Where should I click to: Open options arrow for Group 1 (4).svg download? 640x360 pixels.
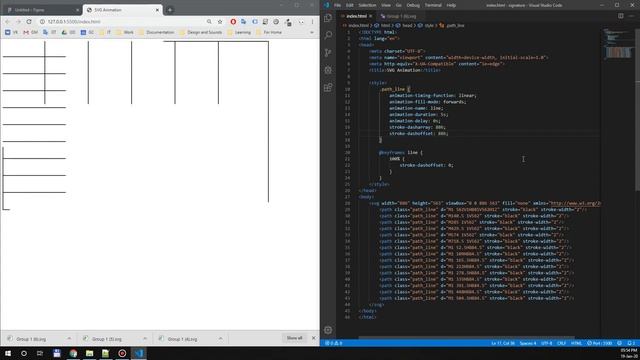pos(220,338)
